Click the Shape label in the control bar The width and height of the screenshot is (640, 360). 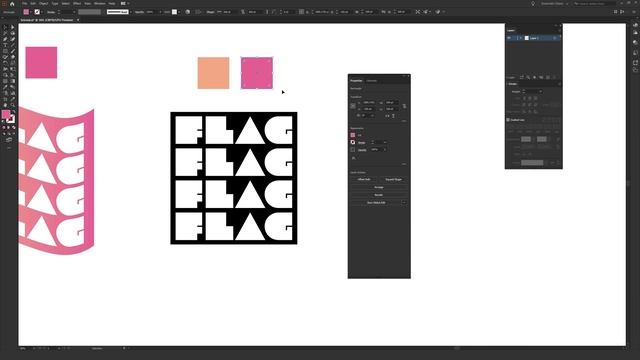click(x=210, y=12)
